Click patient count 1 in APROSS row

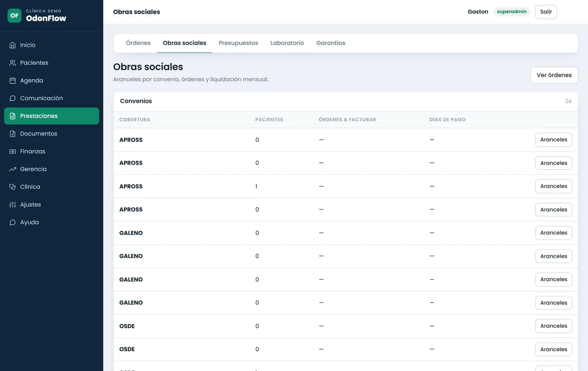tap(256, 186)
